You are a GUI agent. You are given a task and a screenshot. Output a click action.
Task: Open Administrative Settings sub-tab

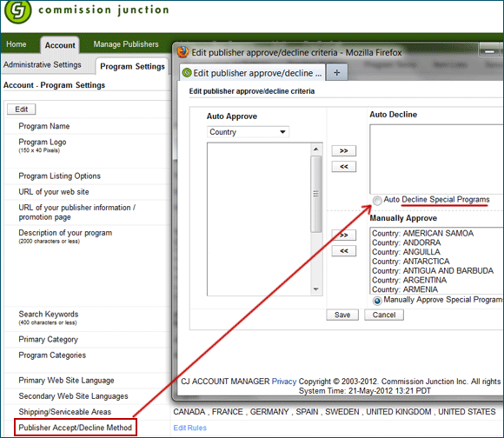click(43, 64)
